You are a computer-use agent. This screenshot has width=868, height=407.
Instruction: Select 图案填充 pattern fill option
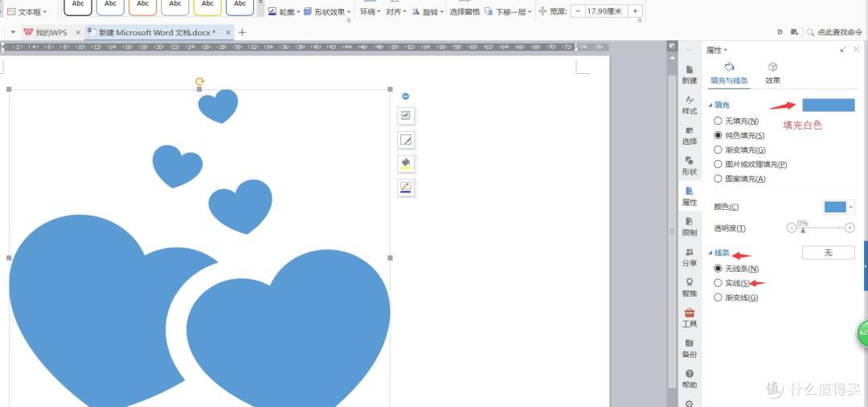[x=739, y=179]
